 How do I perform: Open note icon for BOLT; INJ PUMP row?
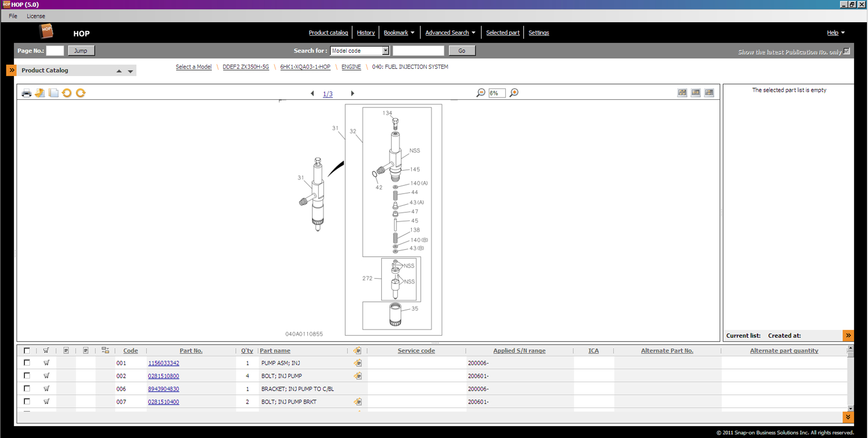point(357,376)
